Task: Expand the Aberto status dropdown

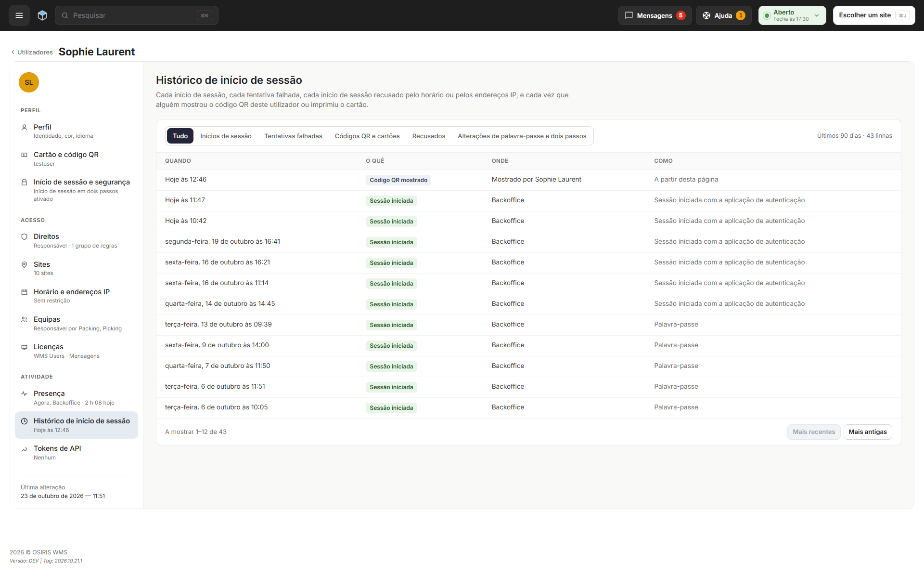Action: pos(792,15)
